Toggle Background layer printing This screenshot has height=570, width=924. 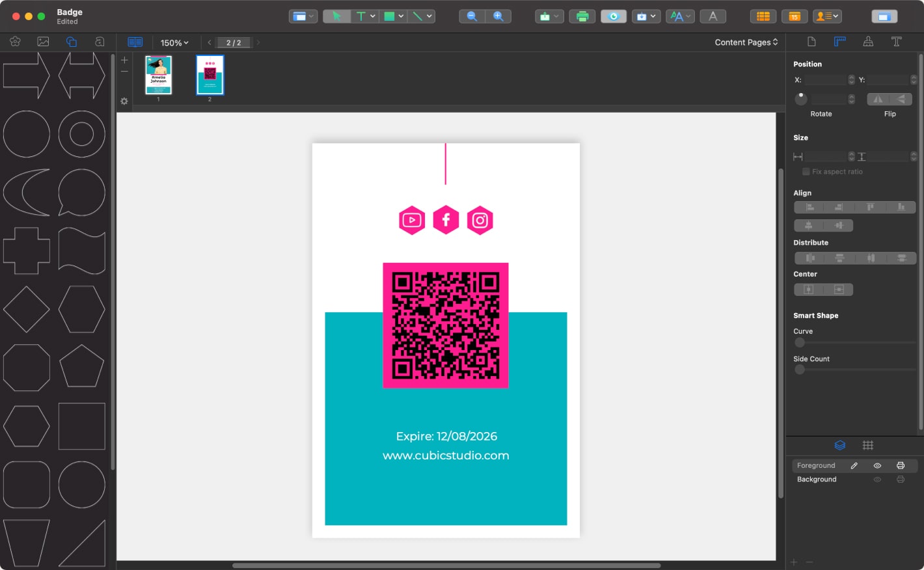point(901,480)
